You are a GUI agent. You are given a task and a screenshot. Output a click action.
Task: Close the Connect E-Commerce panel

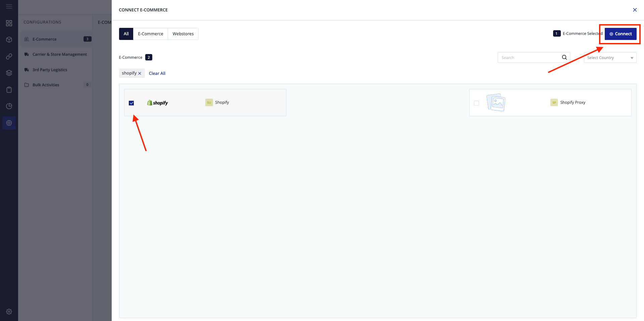[635, 10]
